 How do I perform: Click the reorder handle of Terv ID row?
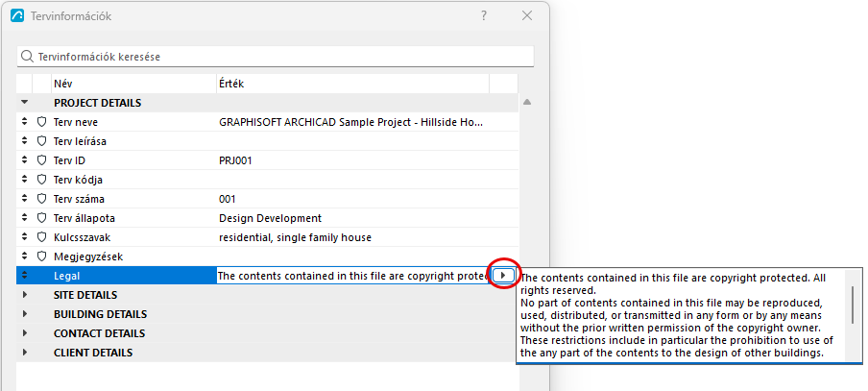click(24, 160)
